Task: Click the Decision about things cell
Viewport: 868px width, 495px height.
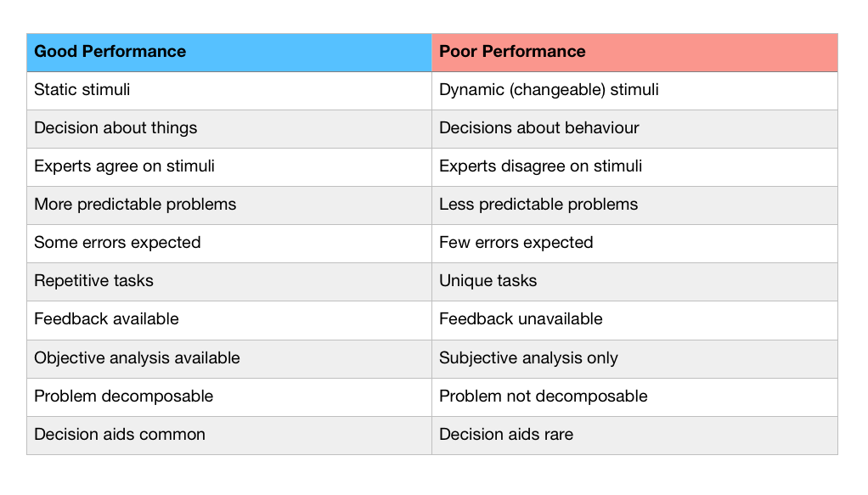Action: [x=229, y=129]
